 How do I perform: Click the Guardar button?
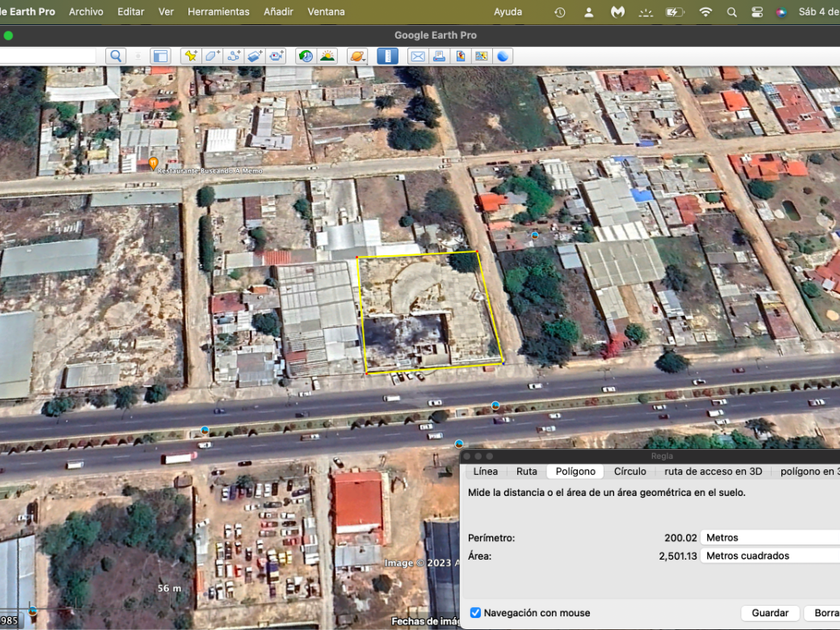tap(770, 613)
